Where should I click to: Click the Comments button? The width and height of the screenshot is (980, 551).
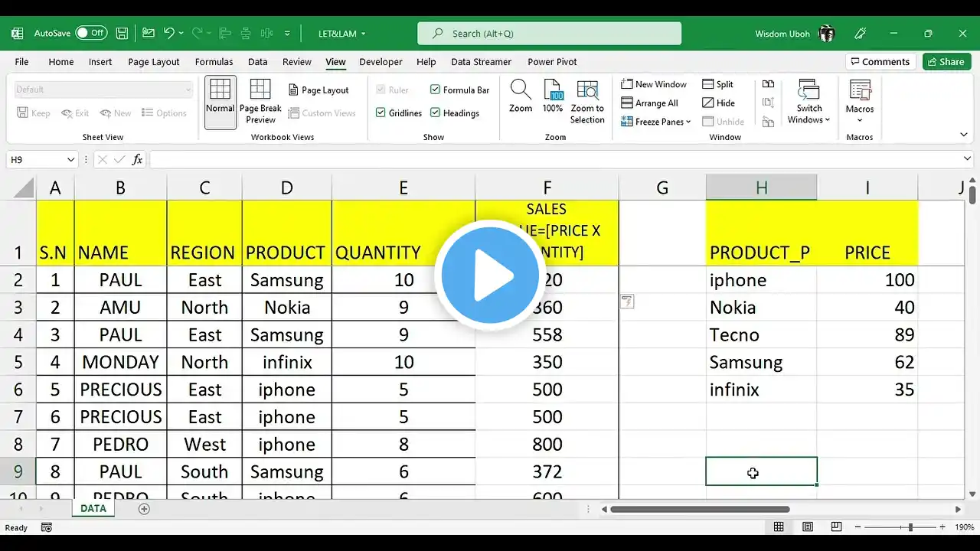880,62
